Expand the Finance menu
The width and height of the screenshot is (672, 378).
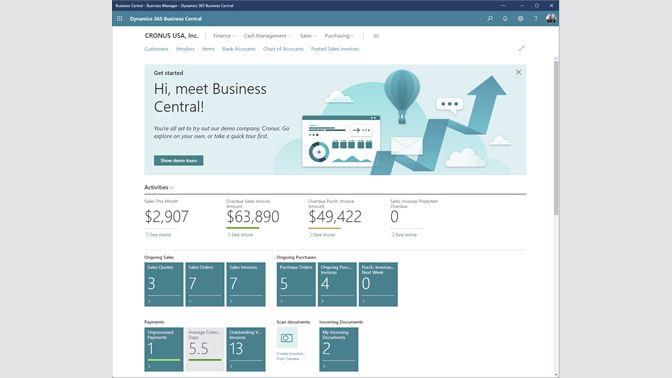click(224, 36)
